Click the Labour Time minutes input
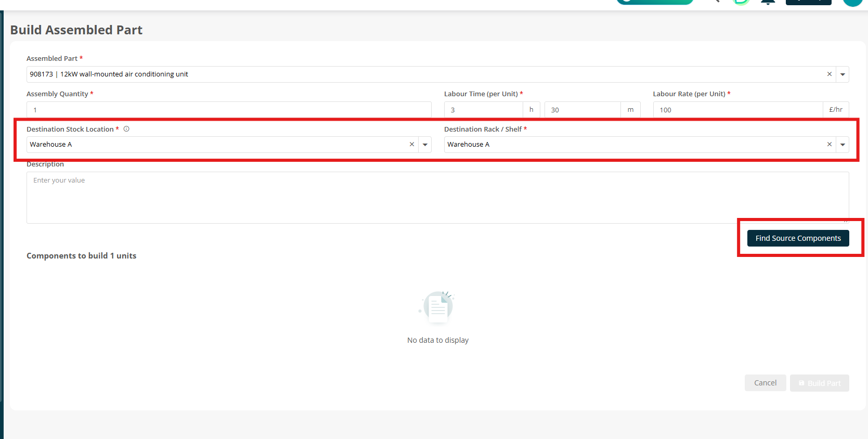The width and height of the screenshot is (868, 439). click(582, 110)
